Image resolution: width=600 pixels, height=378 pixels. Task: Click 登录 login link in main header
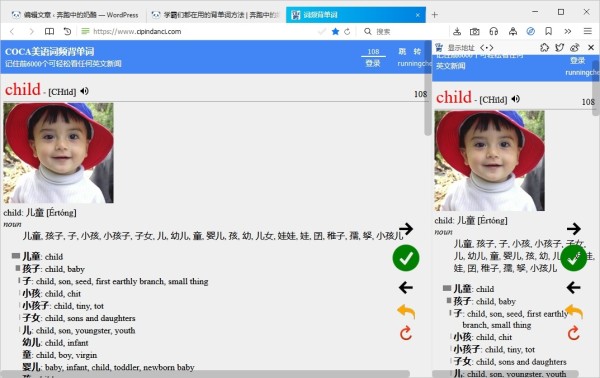click(373, 63)
